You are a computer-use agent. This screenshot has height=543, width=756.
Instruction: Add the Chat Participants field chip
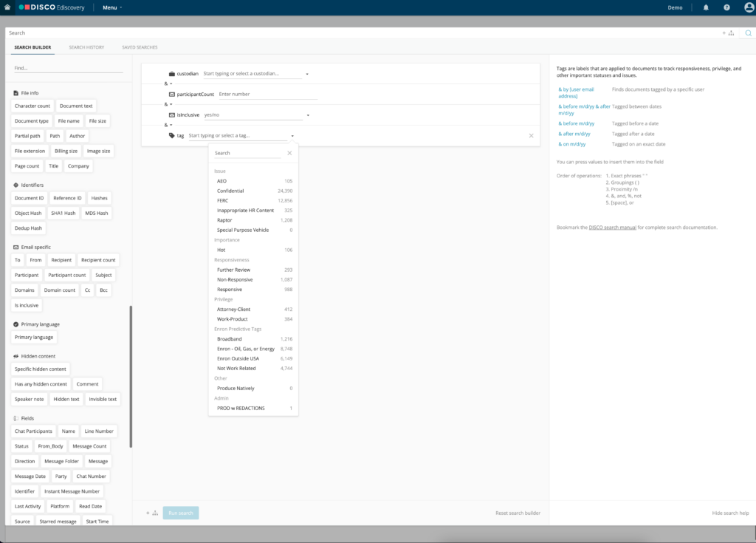(x=33, y=431)
